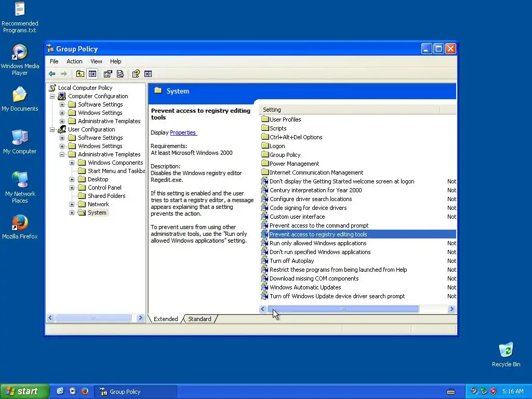Click the Start button
Viewport: 532px width, 399px height.
pos(24,391)
